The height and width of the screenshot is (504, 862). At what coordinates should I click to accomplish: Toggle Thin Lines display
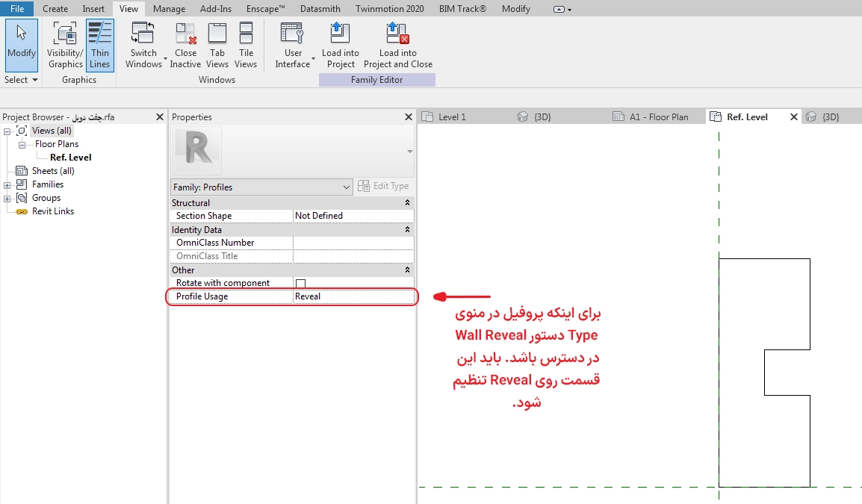click(99, 45)
